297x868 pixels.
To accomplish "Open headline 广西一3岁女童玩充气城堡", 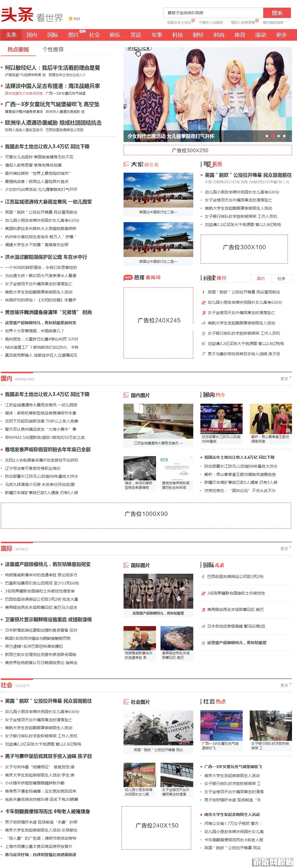I will coord(52,104).
